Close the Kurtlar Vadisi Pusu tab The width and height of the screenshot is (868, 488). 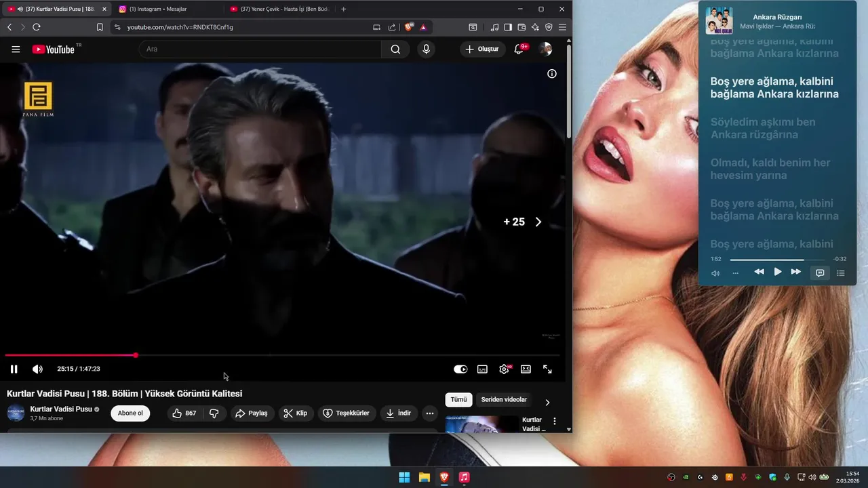tap(104, 9)
